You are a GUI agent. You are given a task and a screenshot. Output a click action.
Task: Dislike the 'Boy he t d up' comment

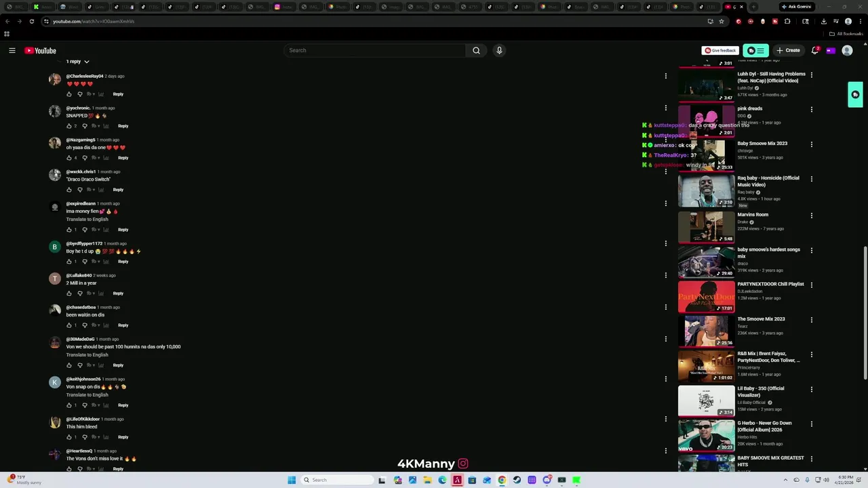(85, 262)
